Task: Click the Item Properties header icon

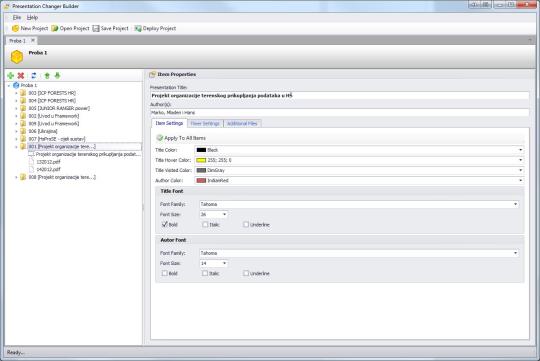Action: [153, 74]
